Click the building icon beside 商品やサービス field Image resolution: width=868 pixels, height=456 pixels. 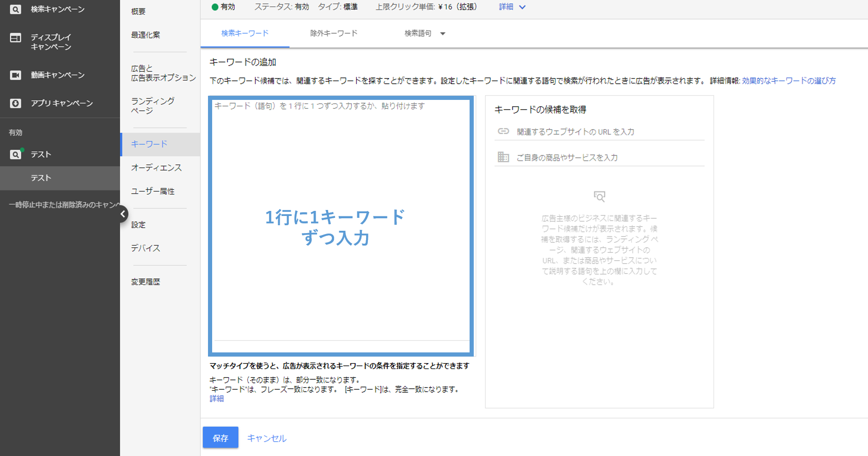[x=503, y=157]
